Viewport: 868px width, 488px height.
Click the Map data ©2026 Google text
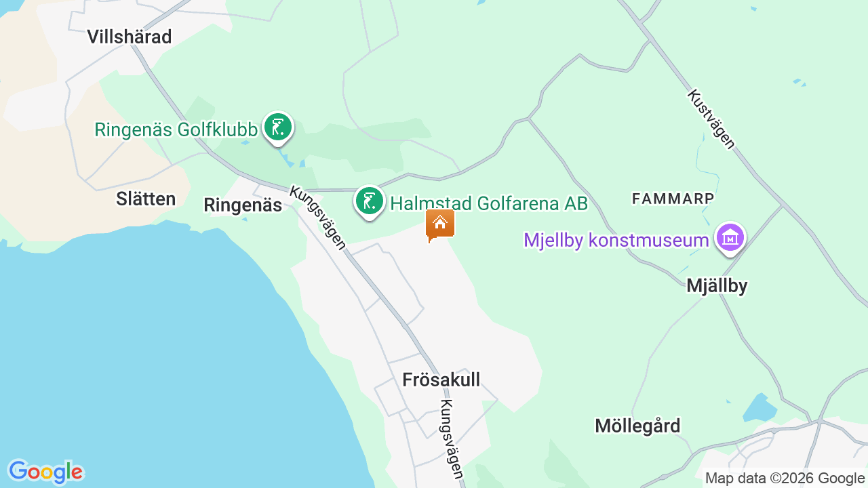point(785,479)
